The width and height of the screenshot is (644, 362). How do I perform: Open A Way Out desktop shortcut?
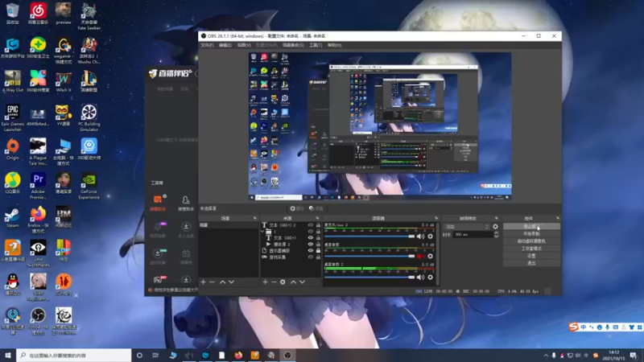pyautogui.click(x=12, y=81)
